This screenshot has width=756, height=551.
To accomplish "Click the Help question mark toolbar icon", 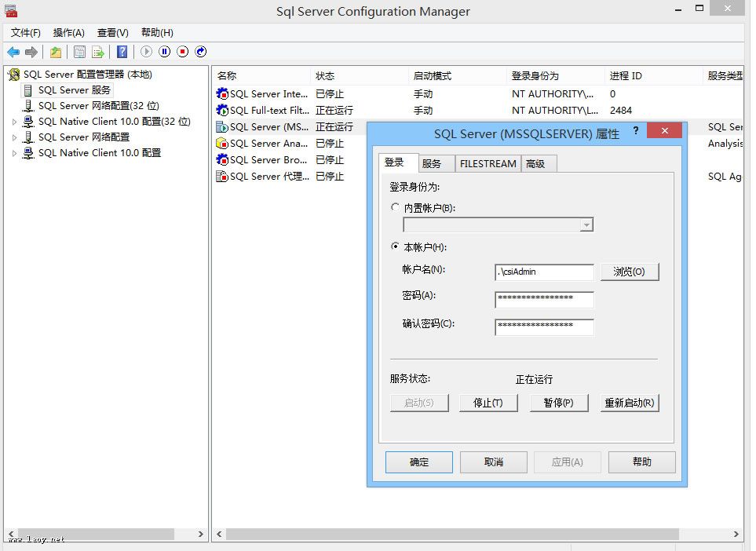I will coord(122,52).
